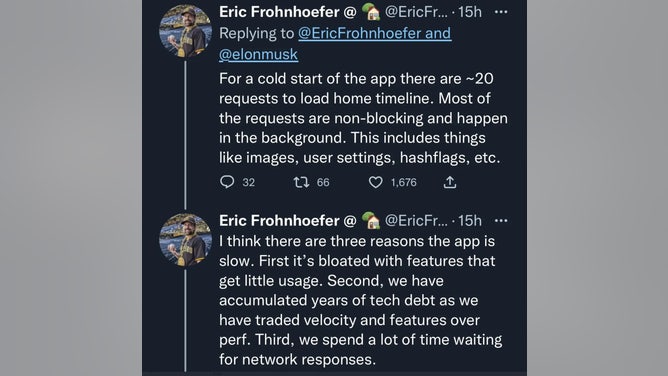Click house emoji in second tweet's name
This screenshot has width=668, height=376.
(371, 220)
